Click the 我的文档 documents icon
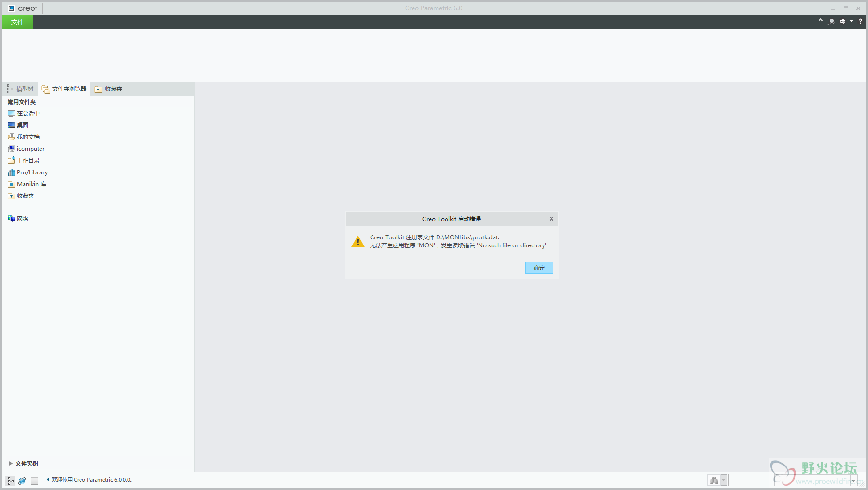 coord(11,137)
